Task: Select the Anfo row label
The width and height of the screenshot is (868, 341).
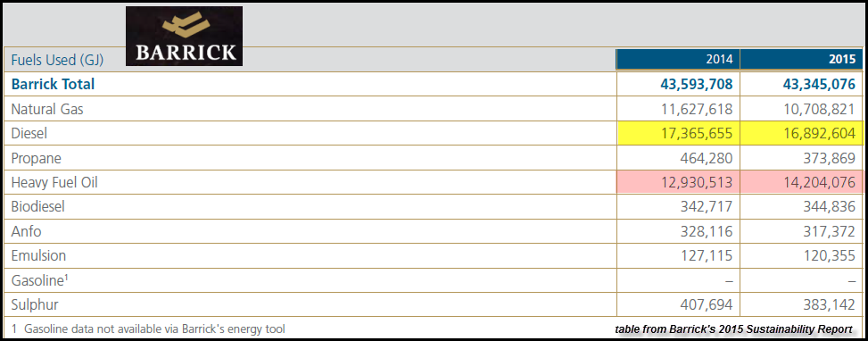Action: [x=26, y=231]
